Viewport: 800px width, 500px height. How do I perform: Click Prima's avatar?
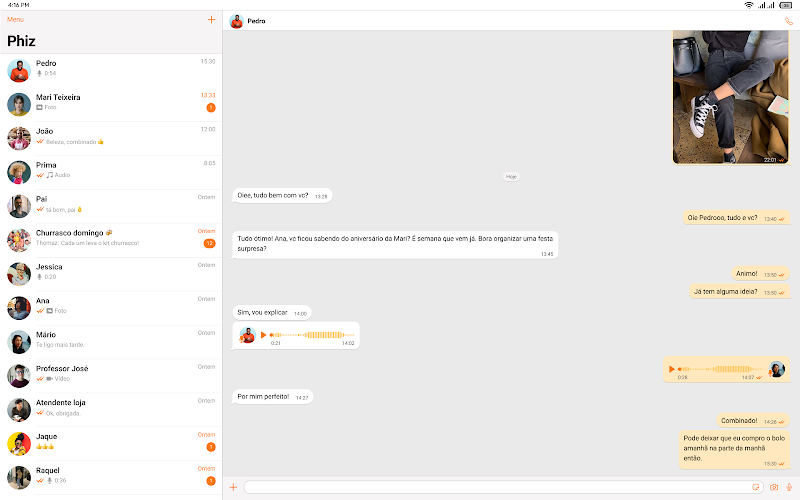pos(19,172)
